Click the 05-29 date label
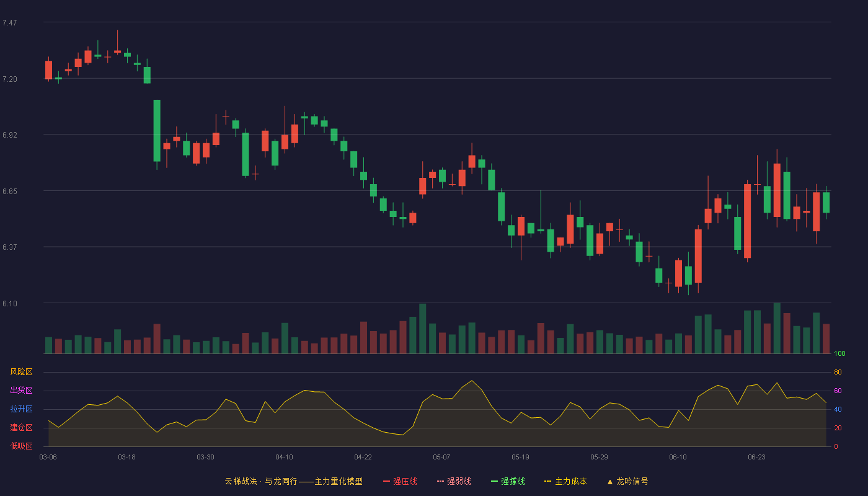The image size is (868, 496). tap(600, 457)
